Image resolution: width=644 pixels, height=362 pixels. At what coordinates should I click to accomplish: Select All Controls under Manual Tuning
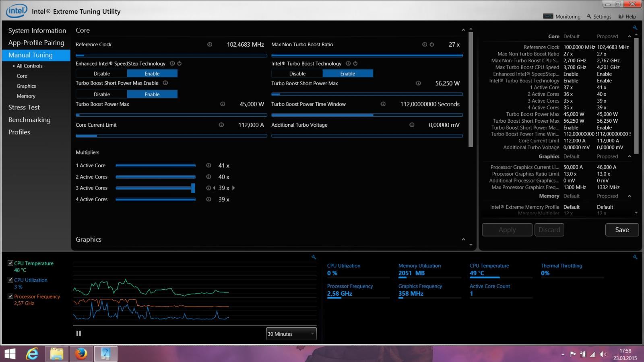[29, 66]
